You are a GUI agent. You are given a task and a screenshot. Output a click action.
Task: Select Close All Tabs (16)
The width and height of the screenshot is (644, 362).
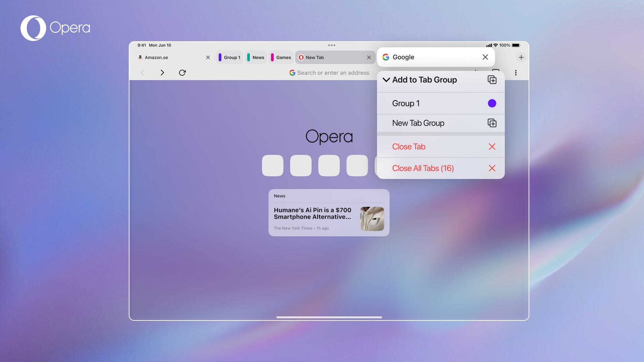coord(423,168)
